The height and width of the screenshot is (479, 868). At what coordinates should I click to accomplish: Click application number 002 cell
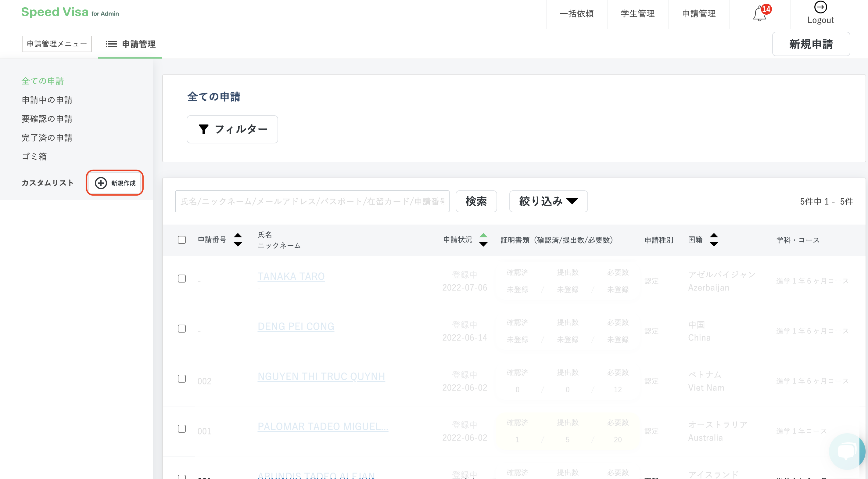coord(204,381)
